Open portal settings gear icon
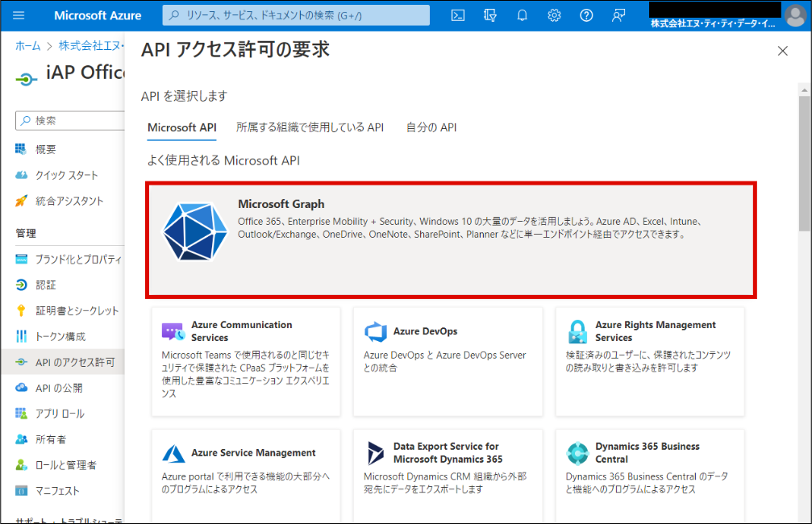The height and width of the screenshot is (524, 812). (x=554, y=15)
